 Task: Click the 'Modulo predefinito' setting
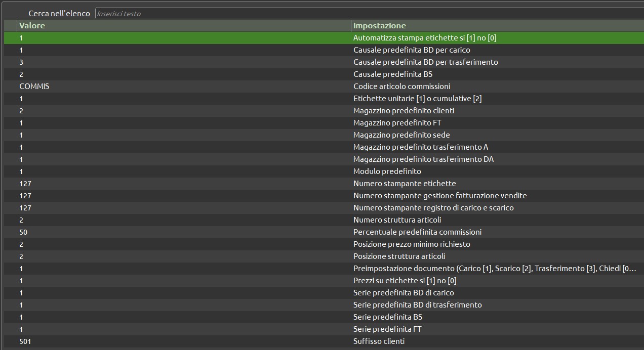387,171
